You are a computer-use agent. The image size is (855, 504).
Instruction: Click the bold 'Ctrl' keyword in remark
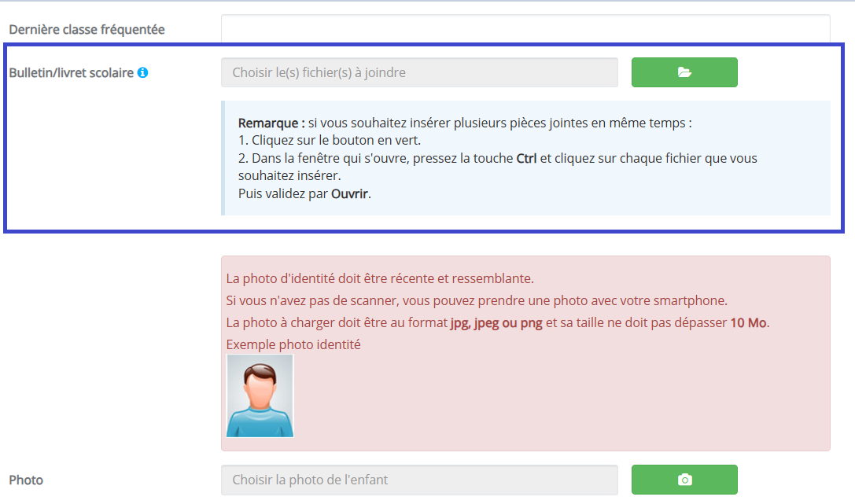tap(526, 159)
